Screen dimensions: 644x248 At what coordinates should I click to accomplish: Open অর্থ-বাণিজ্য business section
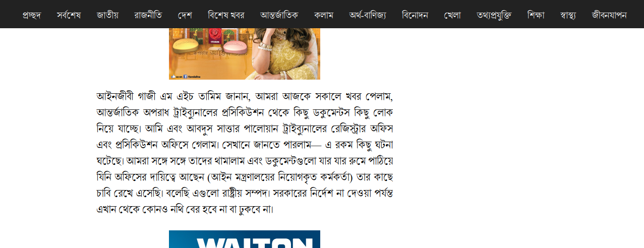367,15
